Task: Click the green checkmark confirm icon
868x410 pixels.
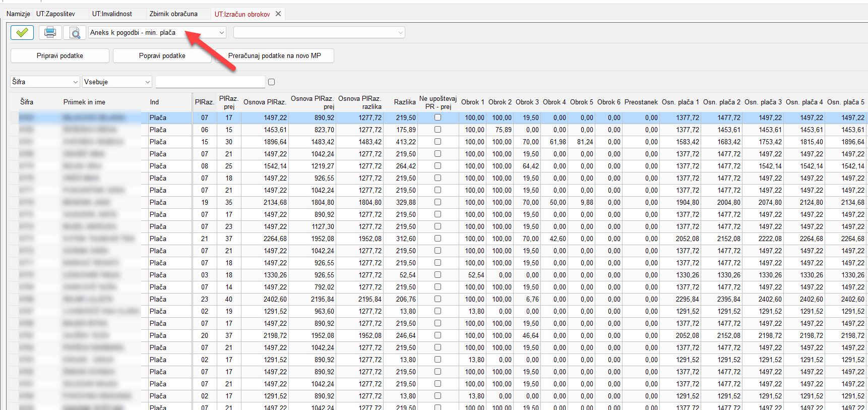Action: click(22, 33)
